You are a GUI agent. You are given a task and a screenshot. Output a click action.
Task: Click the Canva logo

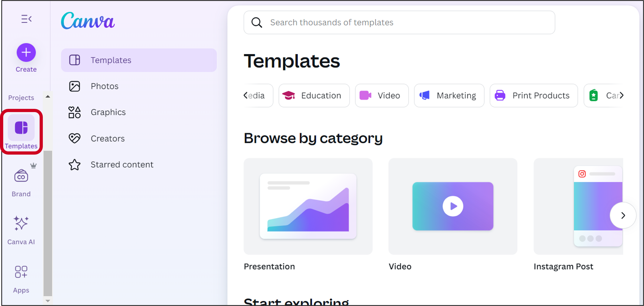point(88,21)
